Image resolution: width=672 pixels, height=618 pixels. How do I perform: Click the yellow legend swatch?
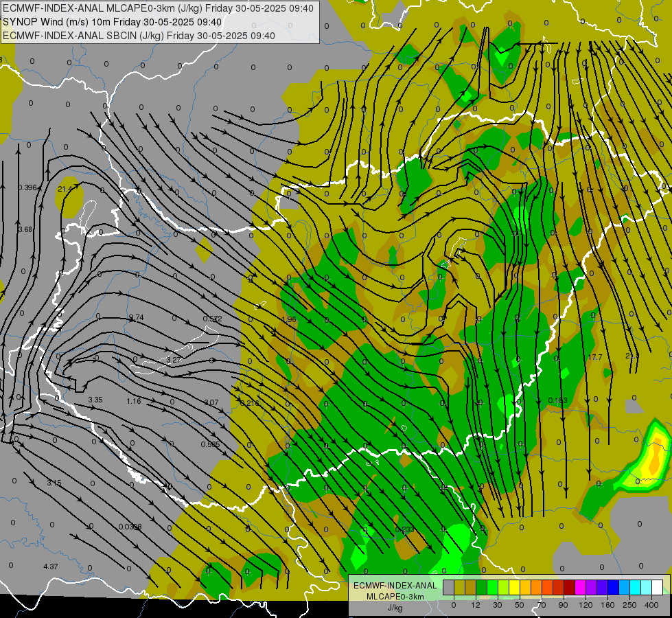tap(515, 587)
